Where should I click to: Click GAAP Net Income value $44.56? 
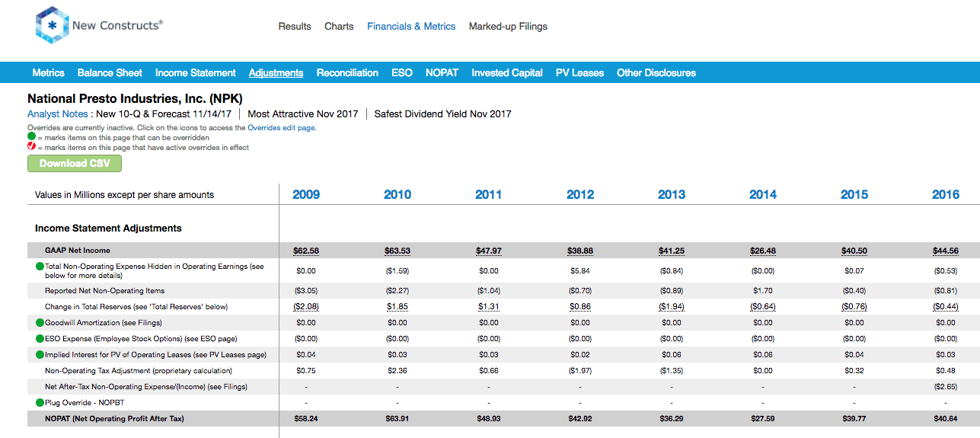point(946,251)
